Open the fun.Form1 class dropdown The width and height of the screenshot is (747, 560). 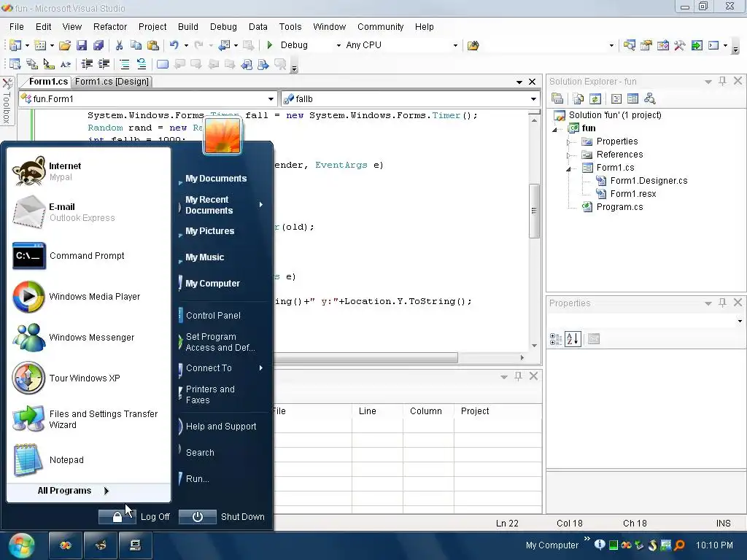pos(271,99)
